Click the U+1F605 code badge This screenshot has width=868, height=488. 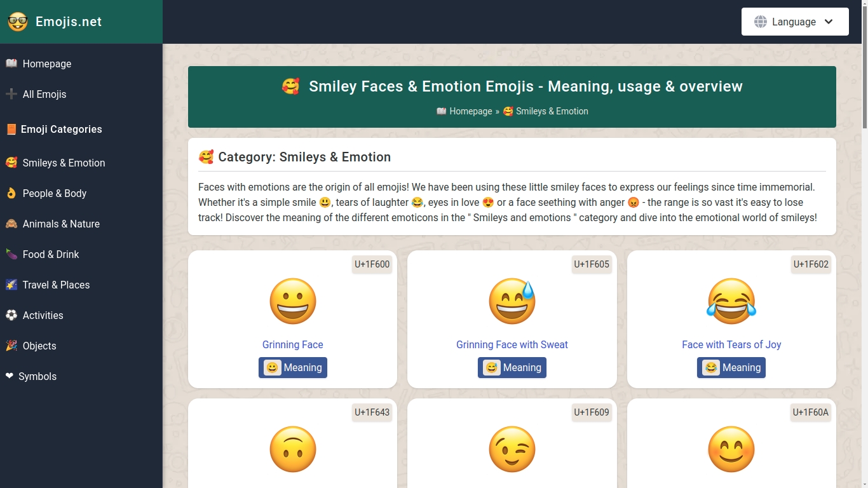tap(592, 264)
